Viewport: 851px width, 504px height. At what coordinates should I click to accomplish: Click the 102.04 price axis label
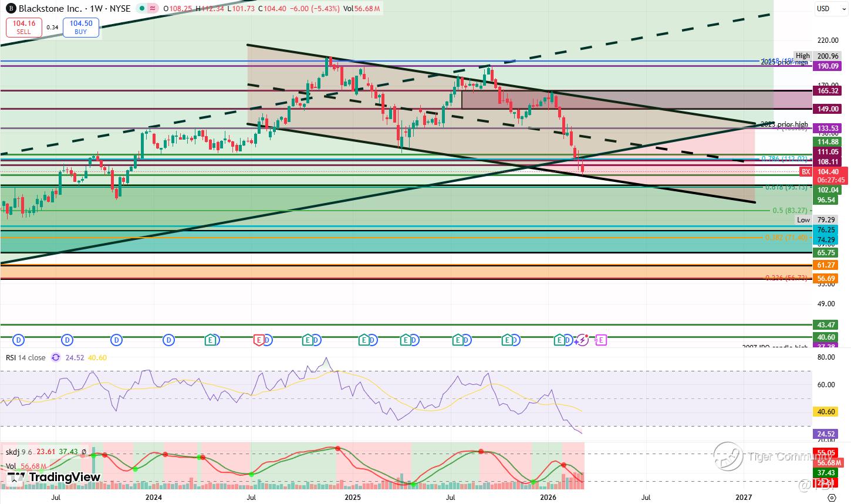coord(827,190)
